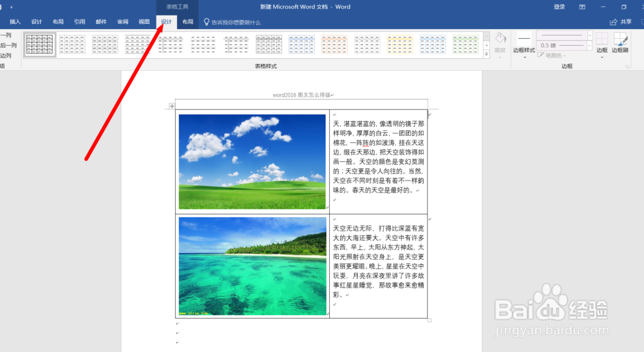Open the References (引用) tab
The width and height of the screenshot is (644, 352).
click(x=79, y=22)
